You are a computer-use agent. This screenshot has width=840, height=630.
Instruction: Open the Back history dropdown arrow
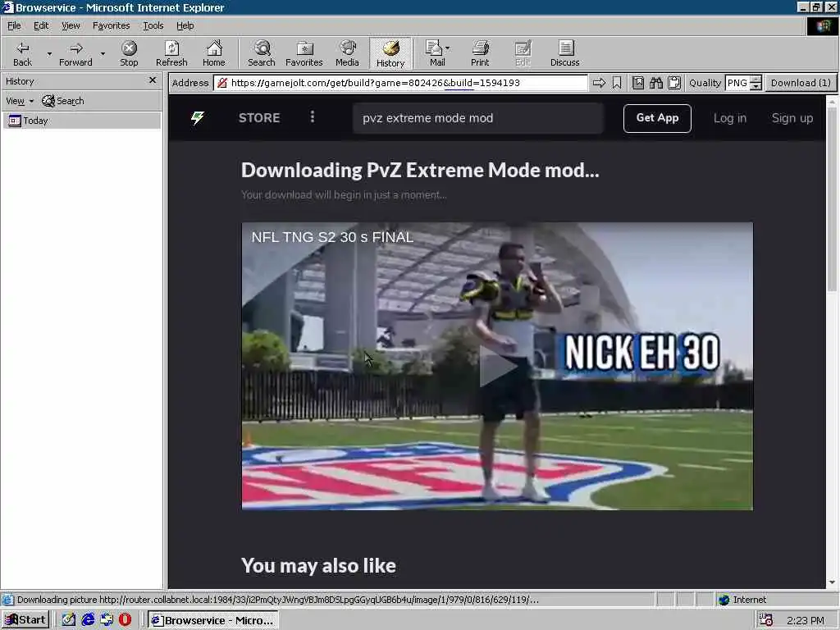[49, 53]
